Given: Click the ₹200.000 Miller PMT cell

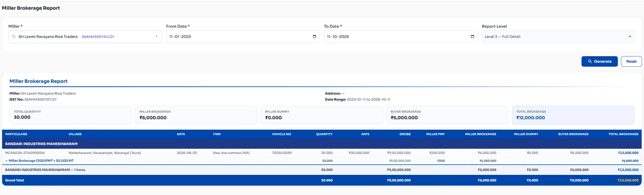Looking at the screenshot, I should 437,153.
